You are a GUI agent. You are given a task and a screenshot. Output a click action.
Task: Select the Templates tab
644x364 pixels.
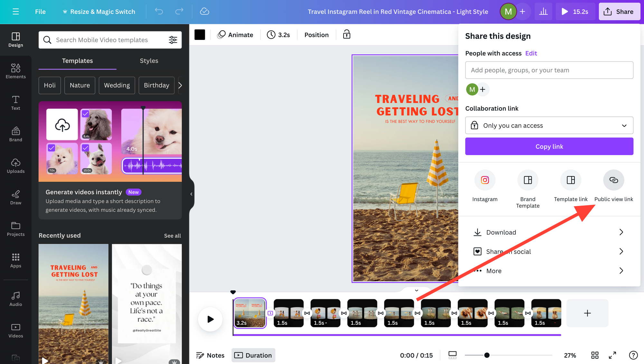77,61
